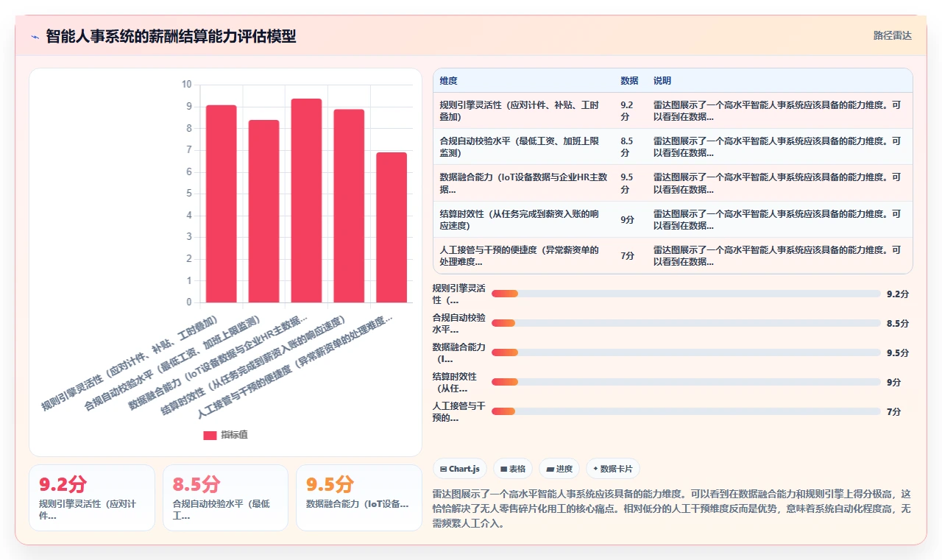
Task: Click the 结算时效性 progress bar
Action: click(686, 382)
